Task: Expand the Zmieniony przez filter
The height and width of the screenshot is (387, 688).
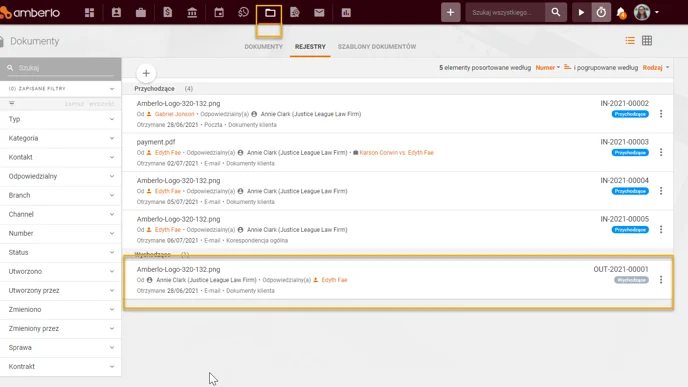Action: pos(61,329)
